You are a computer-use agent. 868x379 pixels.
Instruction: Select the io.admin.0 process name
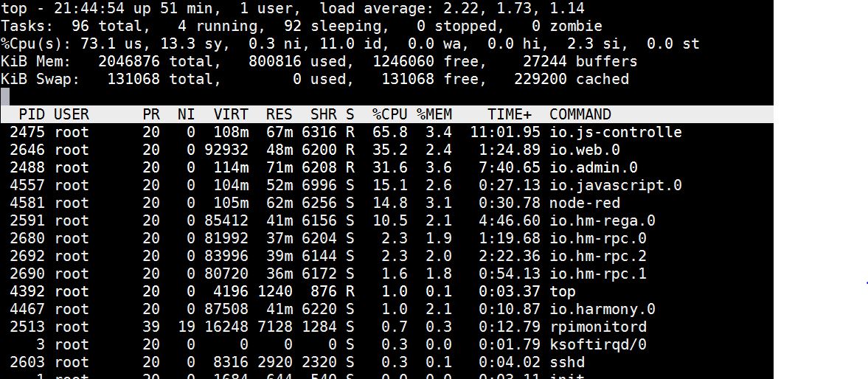coord(594,167)
